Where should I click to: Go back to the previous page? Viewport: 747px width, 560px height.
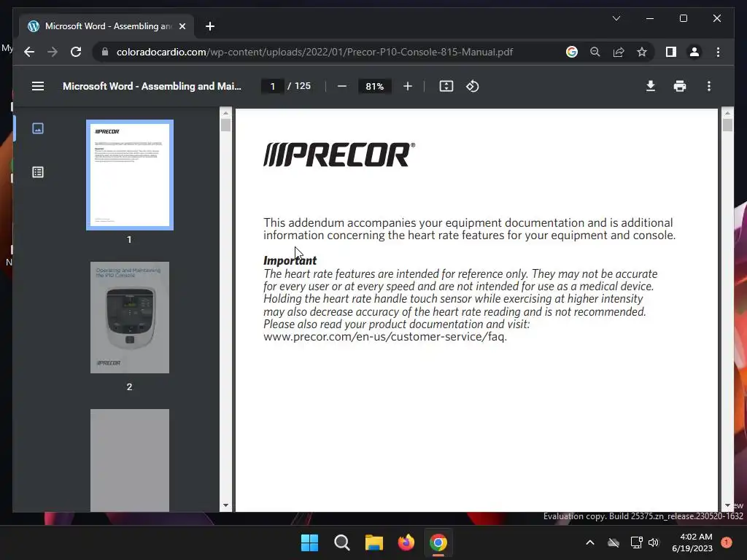29,52
